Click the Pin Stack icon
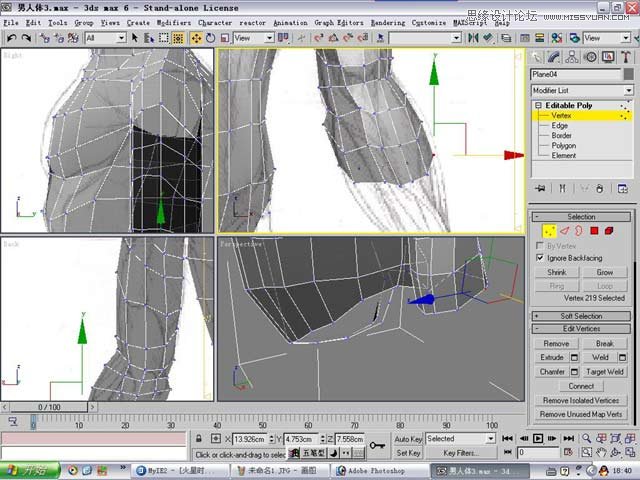The height and width of the screenshot is (480, 640). 541,188
